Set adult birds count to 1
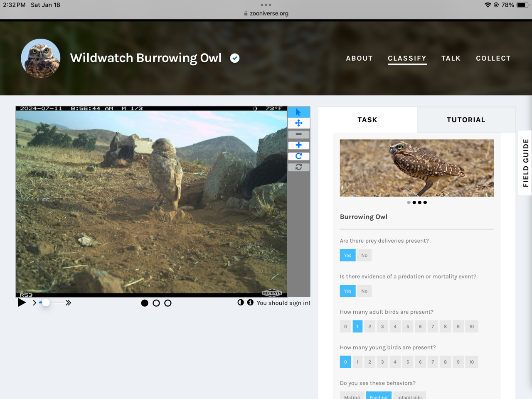Image resolution: width=532 pixels, height=399 pixels. (x=357, y=326)
